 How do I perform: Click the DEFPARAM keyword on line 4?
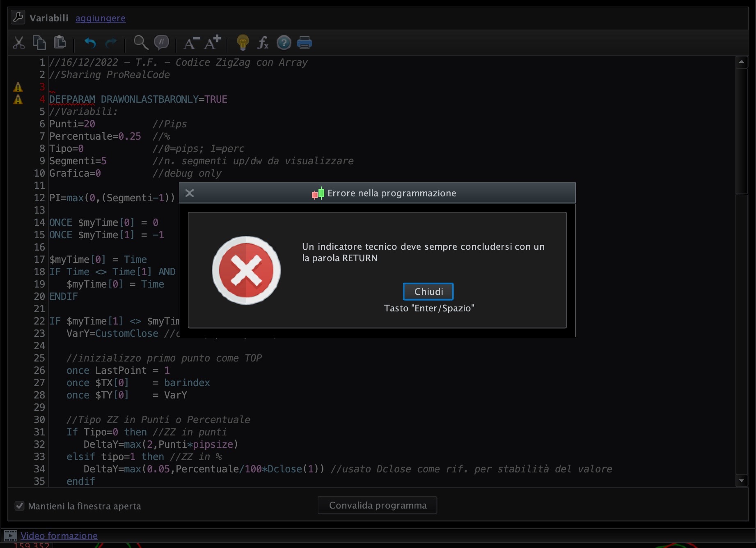pyautogui.click(x=72, y=99)
